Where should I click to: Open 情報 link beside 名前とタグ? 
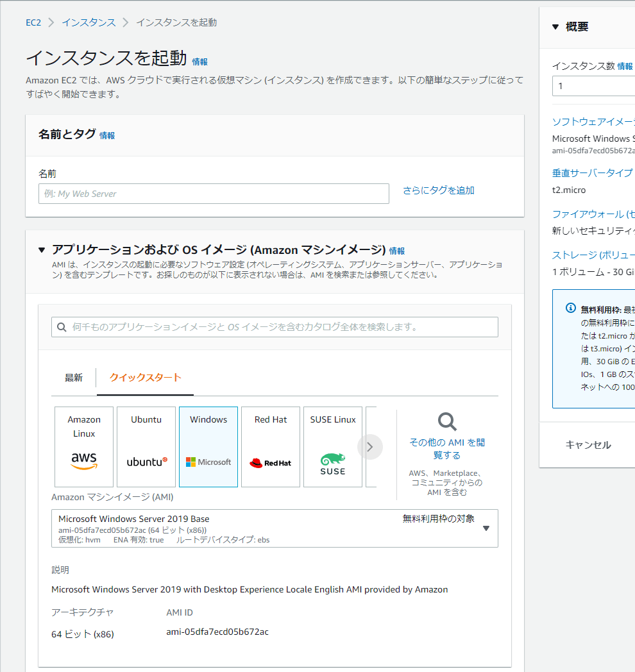[x=107, y=135]
